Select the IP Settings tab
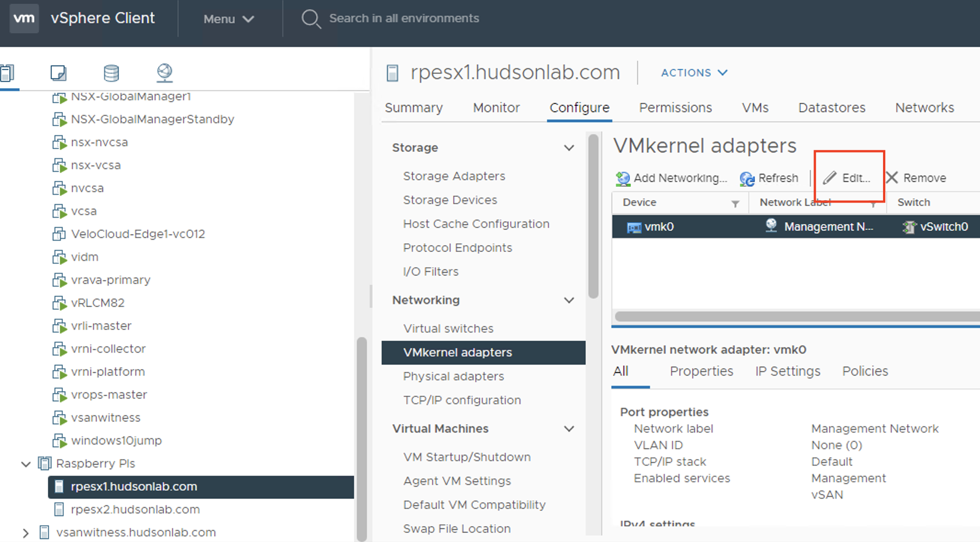980x542 pixels. point(787,371)
